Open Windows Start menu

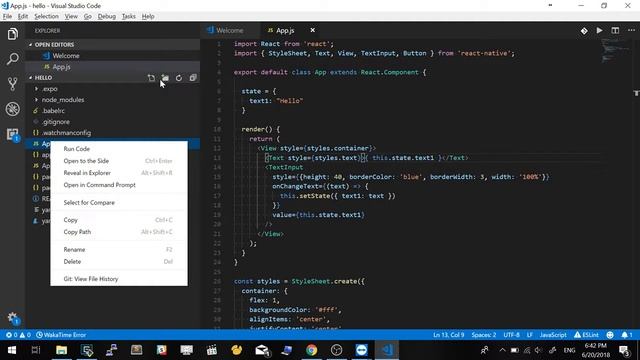[x=12, y=350]
